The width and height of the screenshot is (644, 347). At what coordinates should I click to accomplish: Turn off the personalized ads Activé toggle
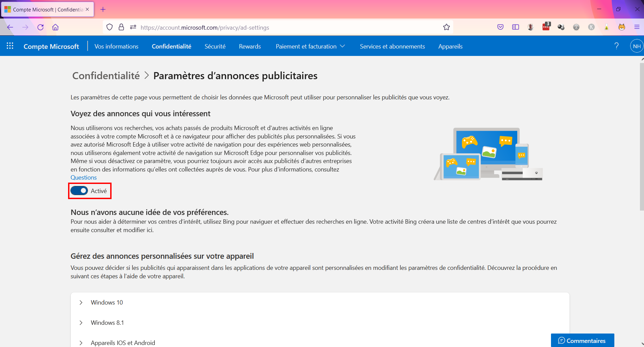coord(79,191)
